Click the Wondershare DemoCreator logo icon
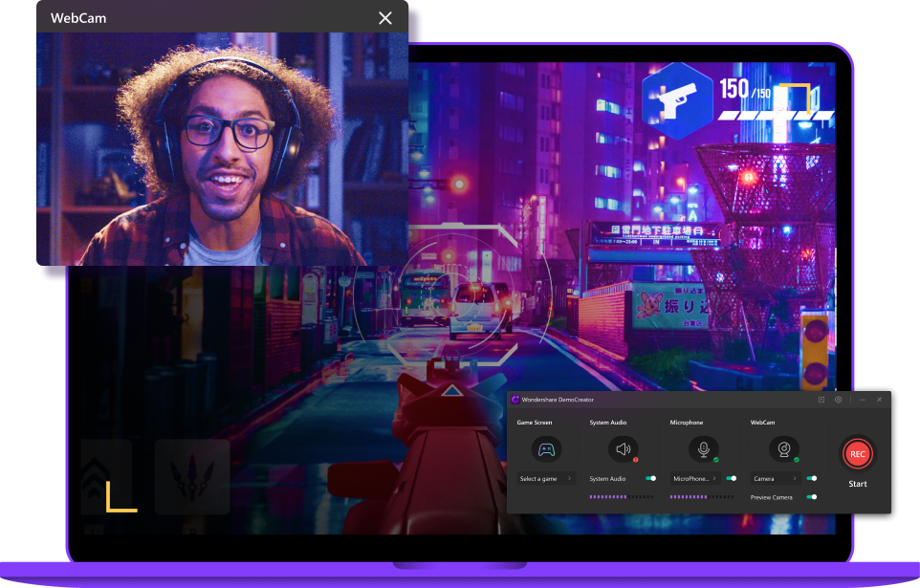 515,400
